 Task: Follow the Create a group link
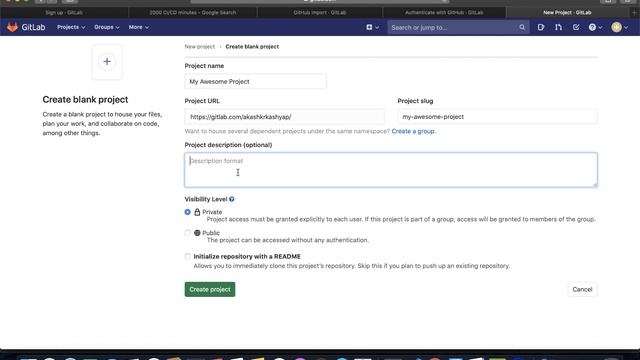point(413,131)
